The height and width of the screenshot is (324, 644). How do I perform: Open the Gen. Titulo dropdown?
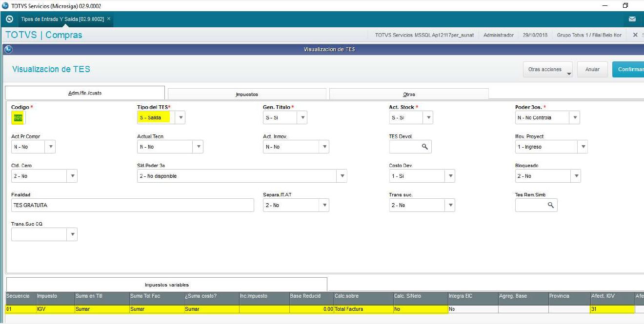click(x=302, y=117)
